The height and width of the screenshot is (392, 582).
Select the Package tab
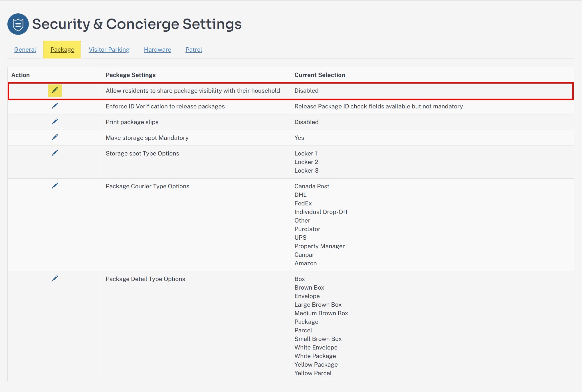[x=62, y=50]
